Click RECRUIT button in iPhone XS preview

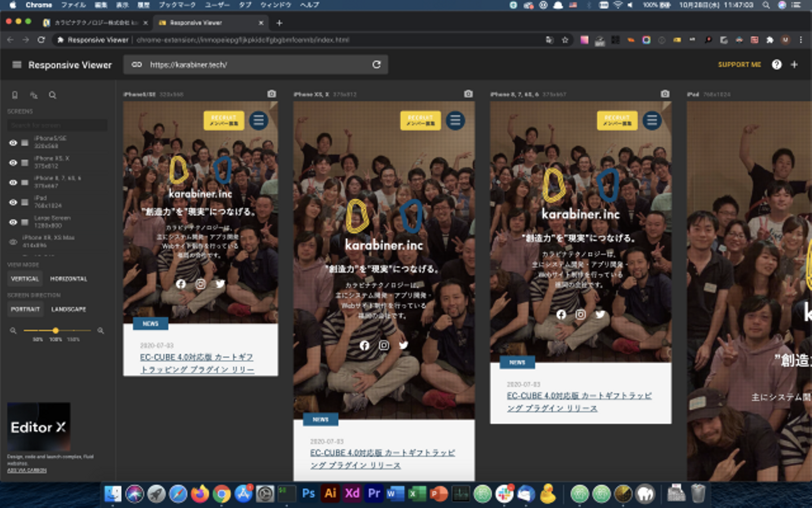pyautogui.click(x=421, y=120)
